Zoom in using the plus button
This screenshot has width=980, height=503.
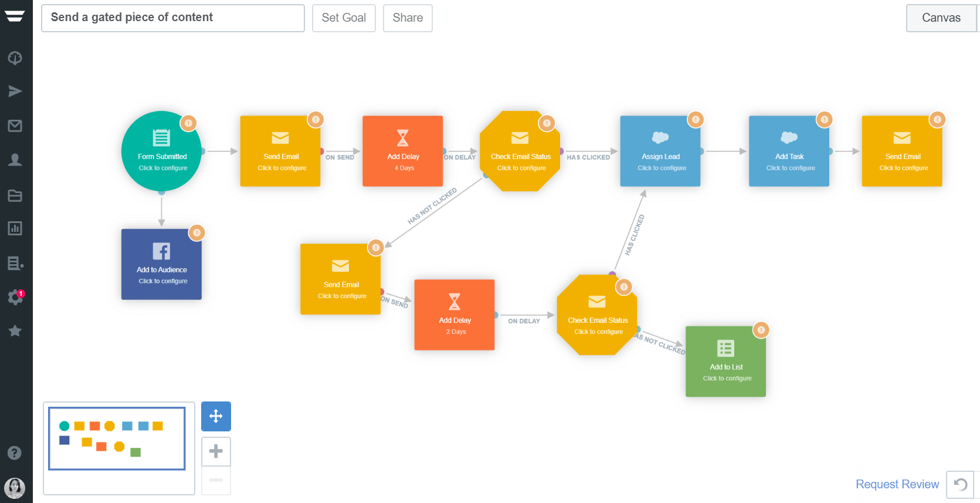pyautogui.click(x=216, y=451)
